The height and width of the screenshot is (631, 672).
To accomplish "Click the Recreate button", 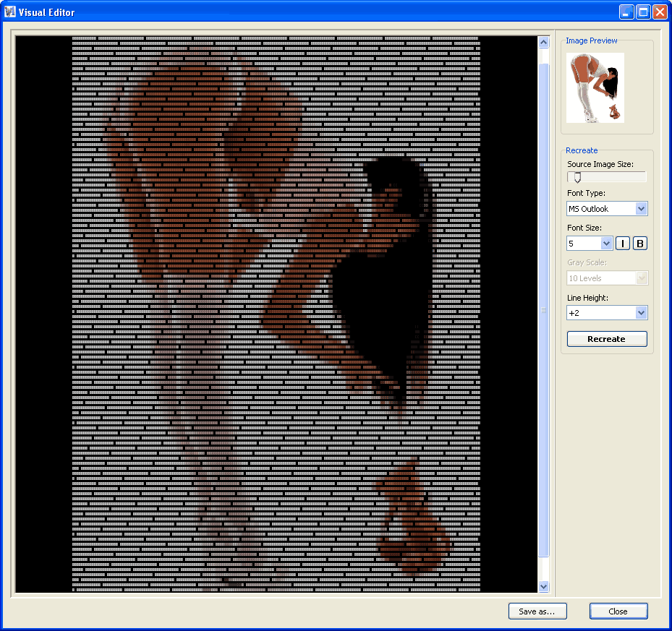I will click(607, 339).
